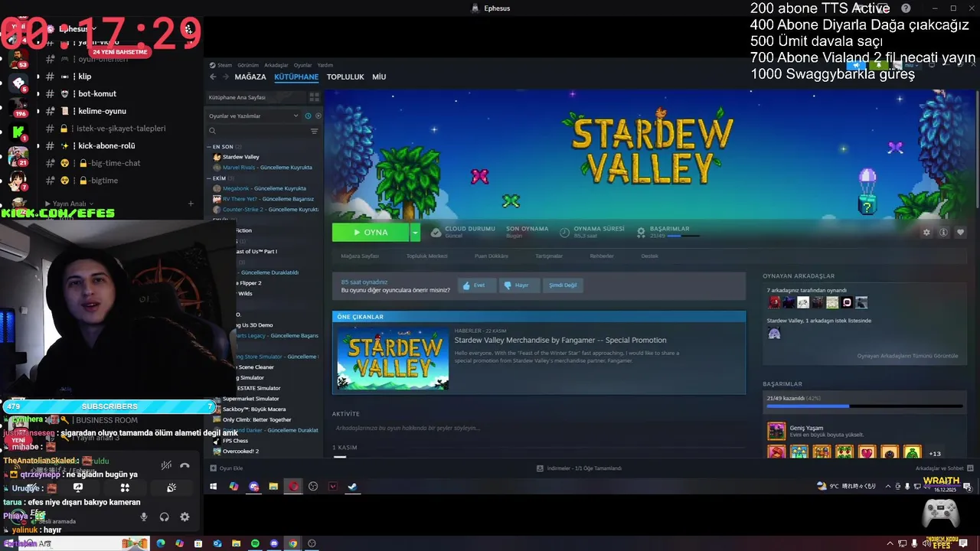Open the Yardım menu

click(x=325, y=65)
